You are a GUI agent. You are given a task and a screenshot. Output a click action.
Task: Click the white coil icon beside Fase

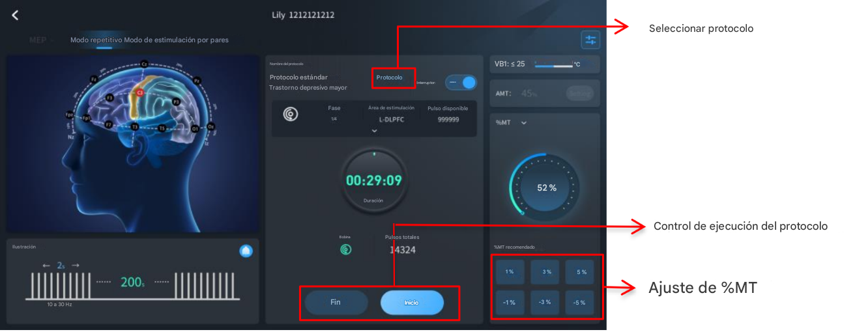[291, 115]
